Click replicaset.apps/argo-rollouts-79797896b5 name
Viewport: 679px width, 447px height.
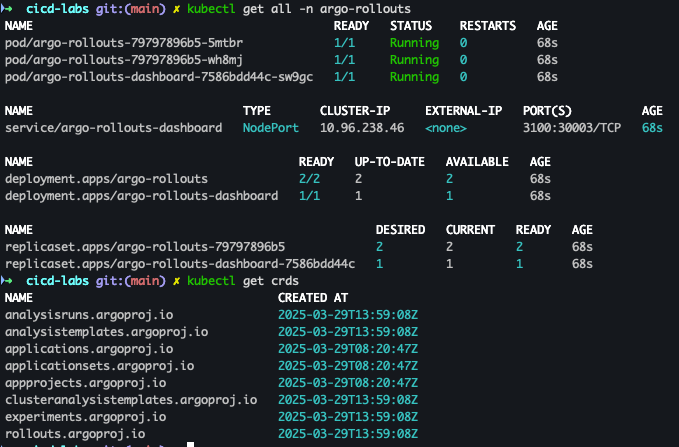click(145, 247)
